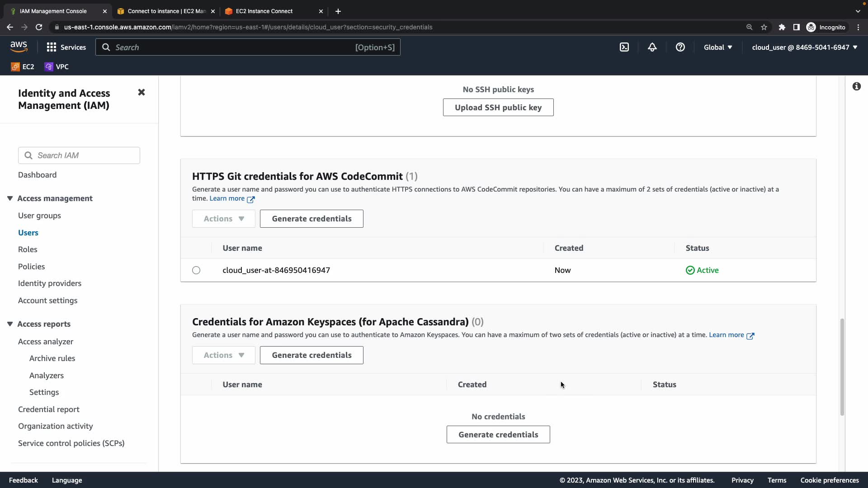Select the cloud_user-at-846950416947 radio button

tap(196, 270)
